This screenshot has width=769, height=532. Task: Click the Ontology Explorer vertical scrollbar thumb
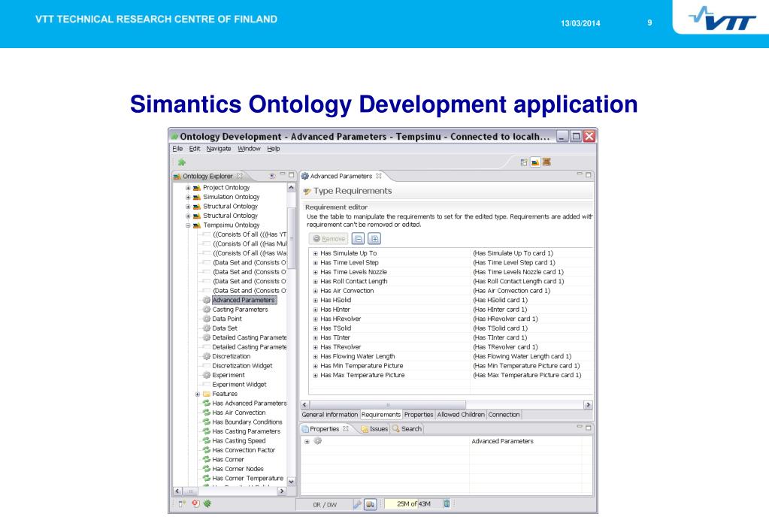coord(292,238)
